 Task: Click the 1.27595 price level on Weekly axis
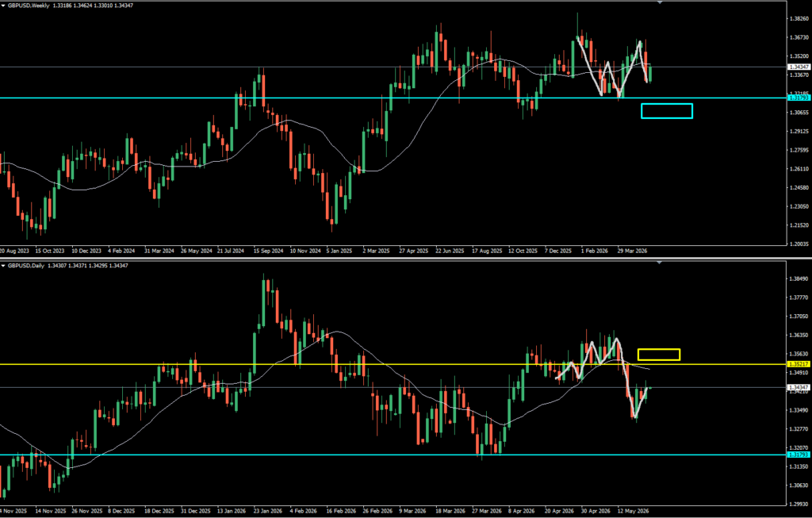pyautogui.click(x=799, y=150)
